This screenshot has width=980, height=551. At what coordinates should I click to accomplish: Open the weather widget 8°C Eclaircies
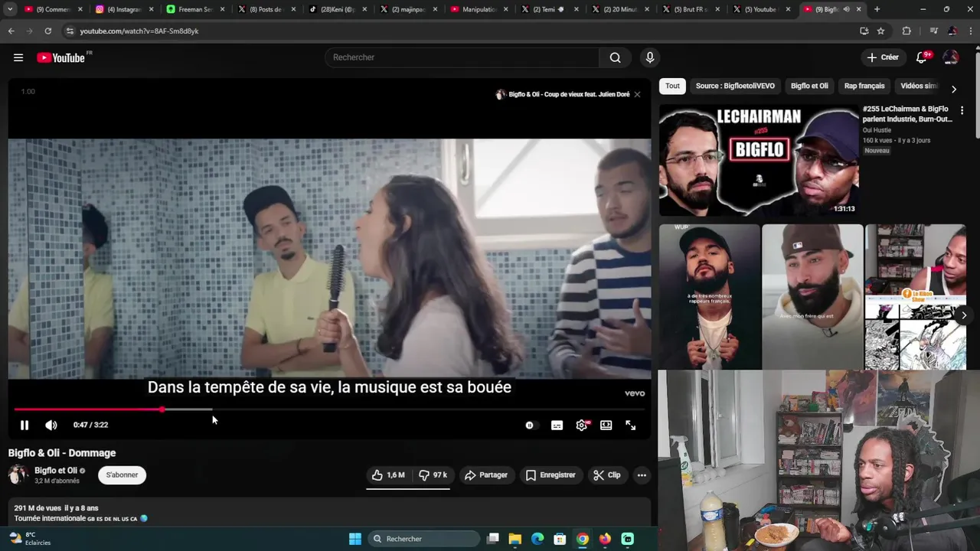31,539
